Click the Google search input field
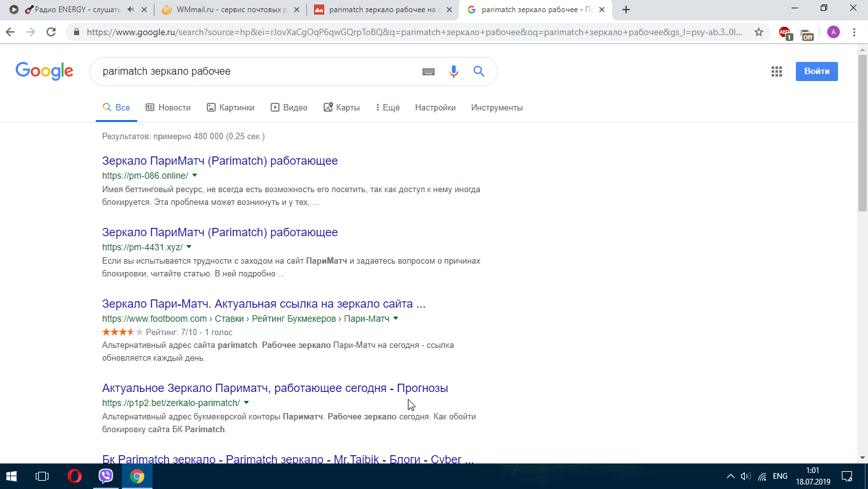Viewport: 868px width, 489px height. tap(255, 71)
